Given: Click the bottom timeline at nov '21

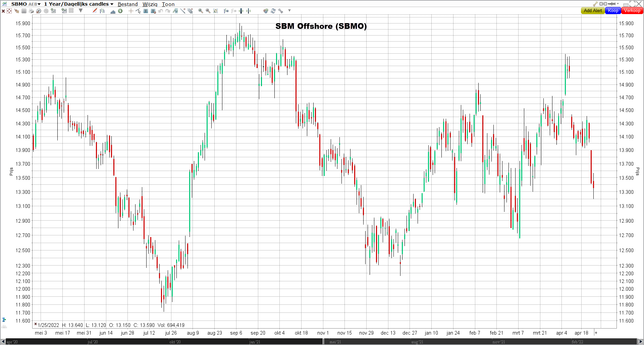Looking at the screenshot, I should pos(499,342).
